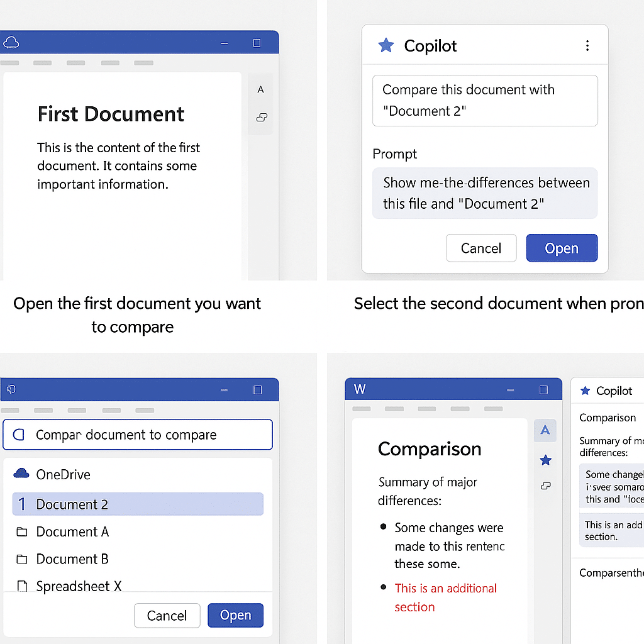
Task: Click the OneDrive cloud icon in file list
Action: click(21, 474)
